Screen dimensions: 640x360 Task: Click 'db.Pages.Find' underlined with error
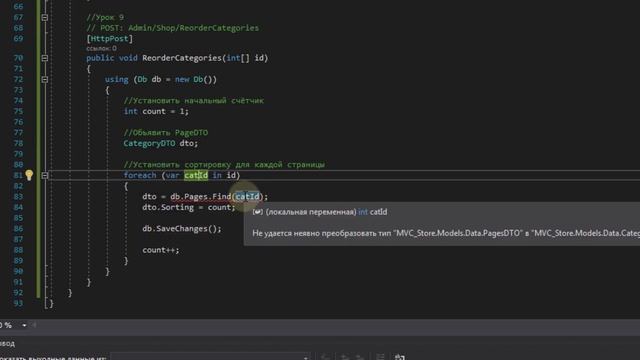point(201,196)
